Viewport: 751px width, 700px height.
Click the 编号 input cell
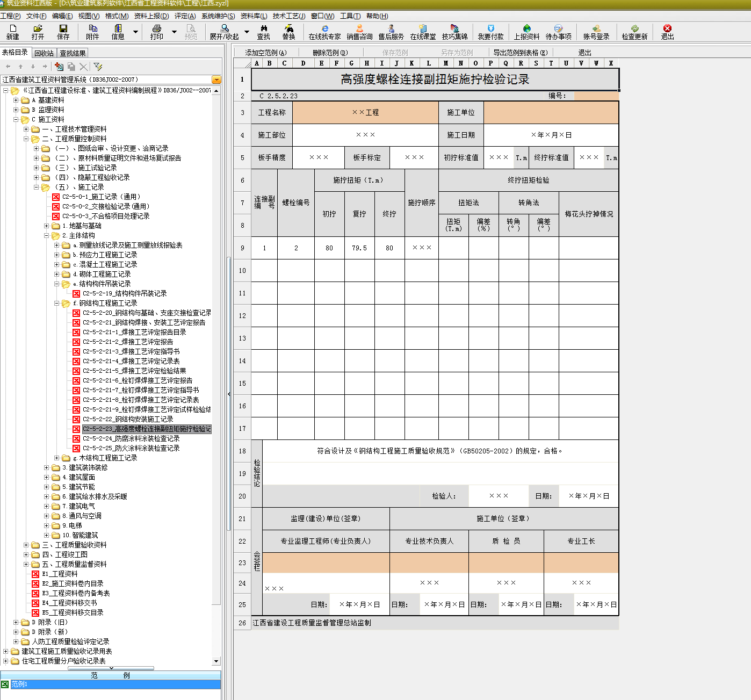click(x=596, y=96)
